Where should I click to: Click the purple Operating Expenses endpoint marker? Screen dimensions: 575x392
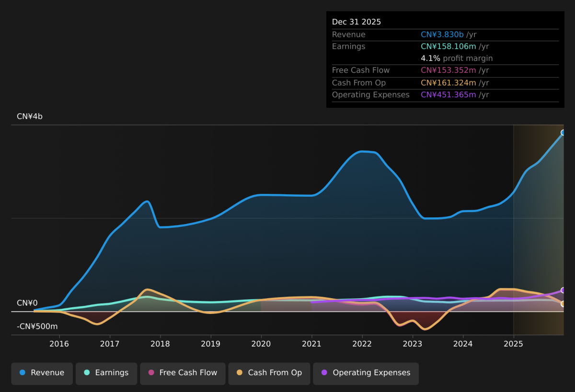563,290
